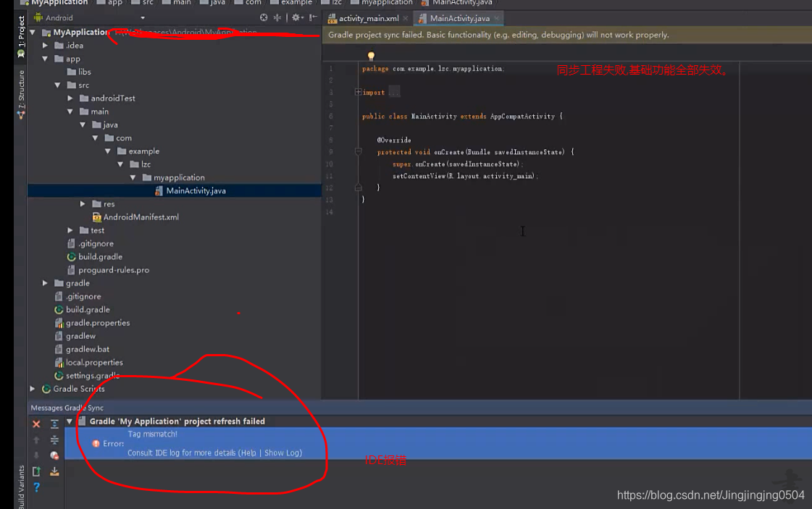Collapse the main folder

(x=70, y=112)
